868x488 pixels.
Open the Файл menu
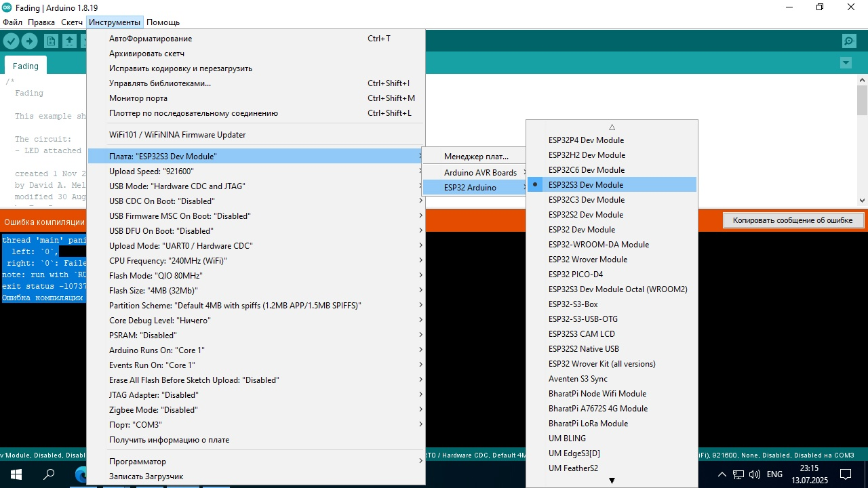12,22
